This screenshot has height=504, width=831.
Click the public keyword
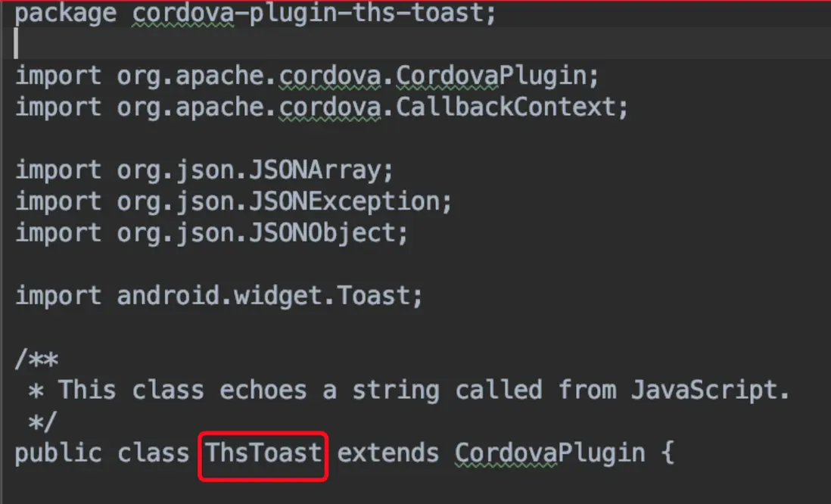point(58,453)
